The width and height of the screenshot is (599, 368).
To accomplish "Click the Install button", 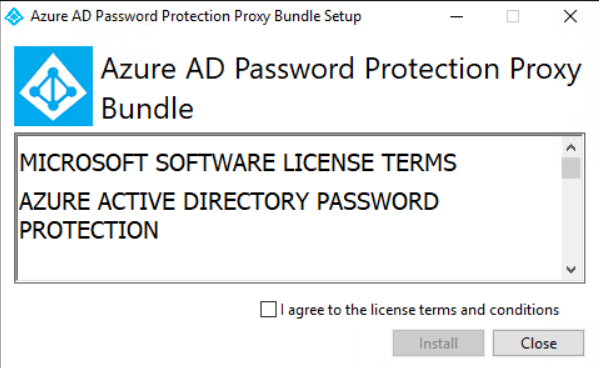I will coord(438,343).
